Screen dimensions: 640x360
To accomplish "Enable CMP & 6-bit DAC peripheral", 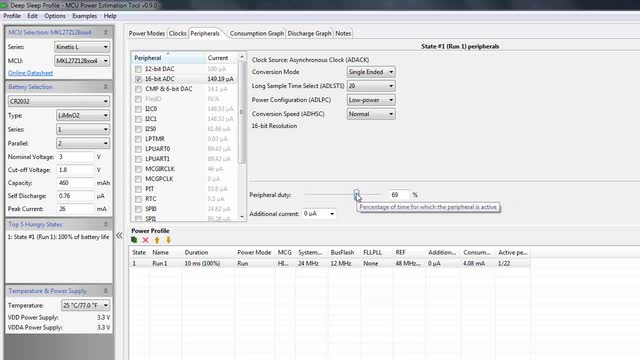I will [x=138, y=89].
